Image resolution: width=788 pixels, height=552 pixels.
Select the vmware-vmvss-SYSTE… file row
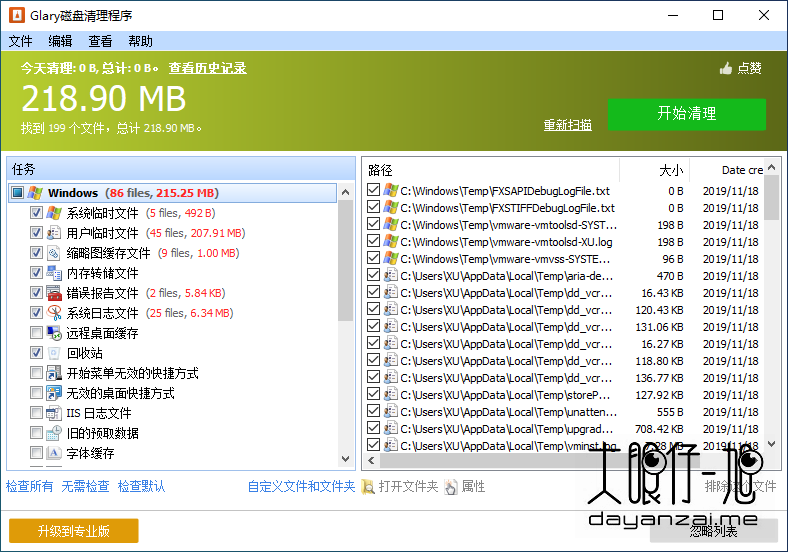(563, 259)
